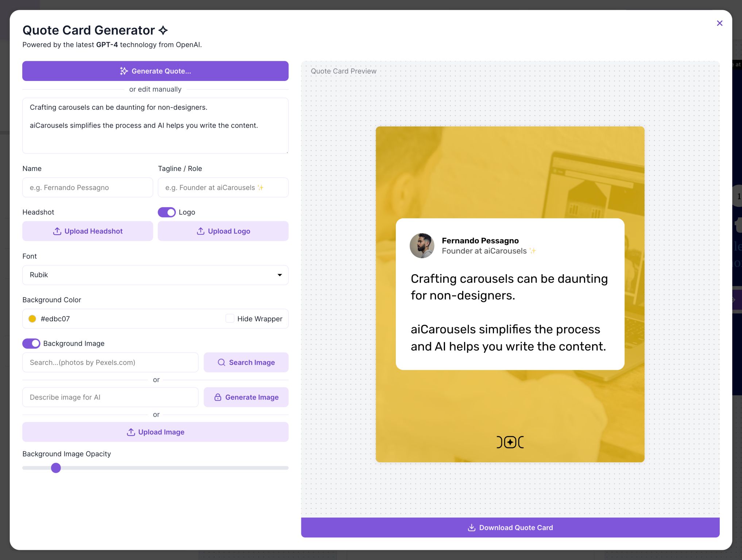The width and height of the screenshot is (742, 560).
Task: Click the upload icon on Upload Image
Action: click(x=130, y=432)
